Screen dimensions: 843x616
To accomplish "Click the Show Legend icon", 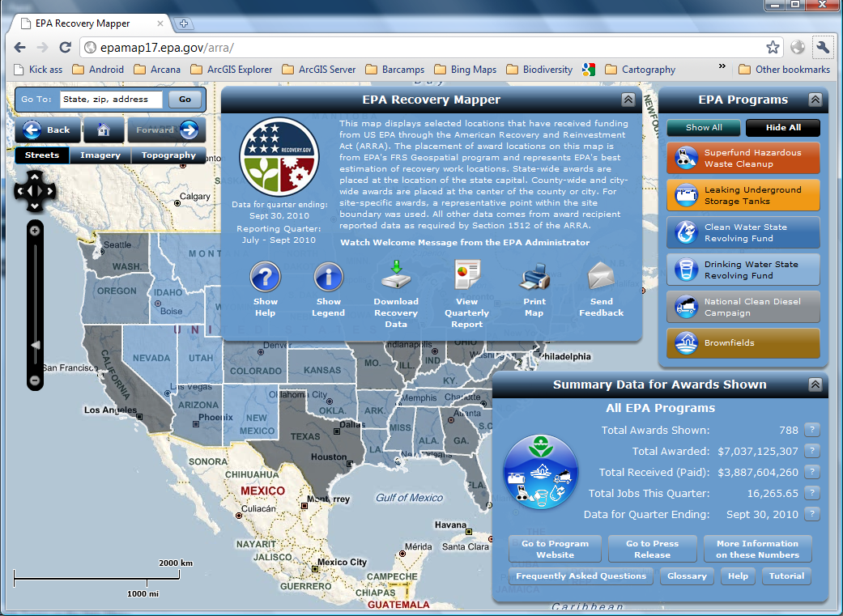I will pos(329,277).
